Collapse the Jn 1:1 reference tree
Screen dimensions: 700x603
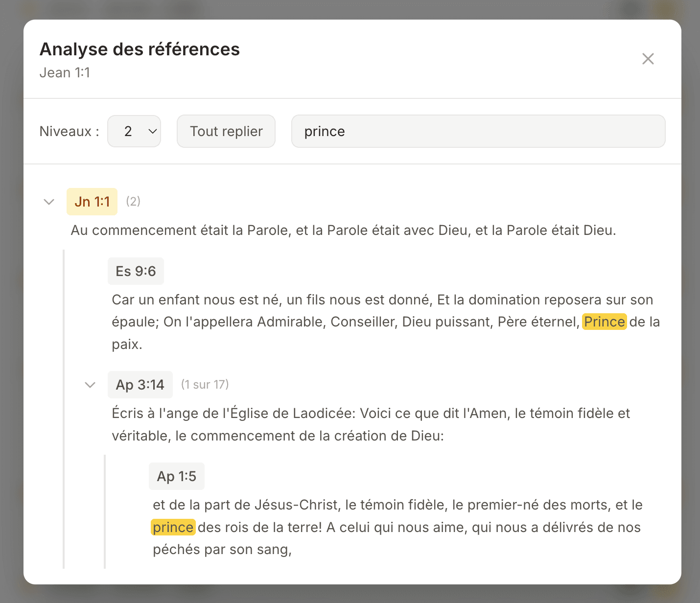pyautogui.click(x=49, y=202)
